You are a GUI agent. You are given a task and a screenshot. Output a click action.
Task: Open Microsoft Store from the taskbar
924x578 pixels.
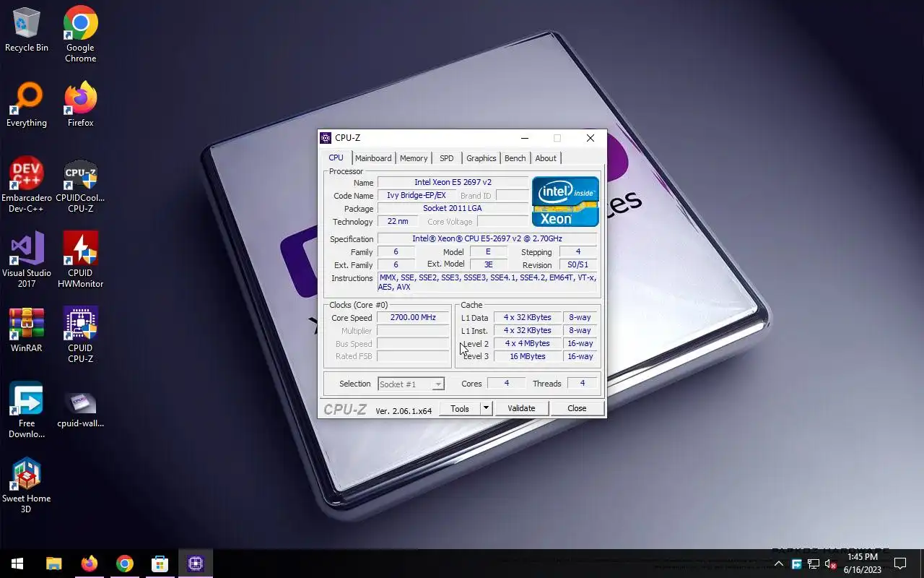pos(160,564)
